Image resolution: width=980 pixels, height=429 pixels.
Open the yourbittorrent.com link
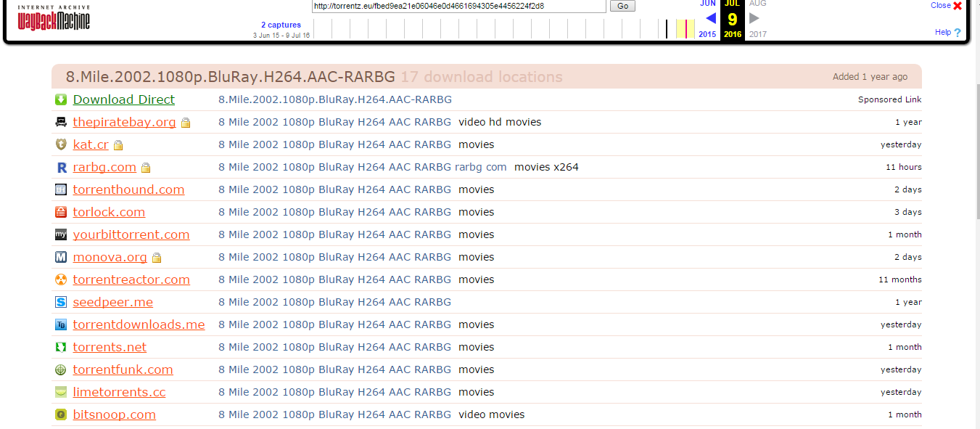[x=131, y=234]
